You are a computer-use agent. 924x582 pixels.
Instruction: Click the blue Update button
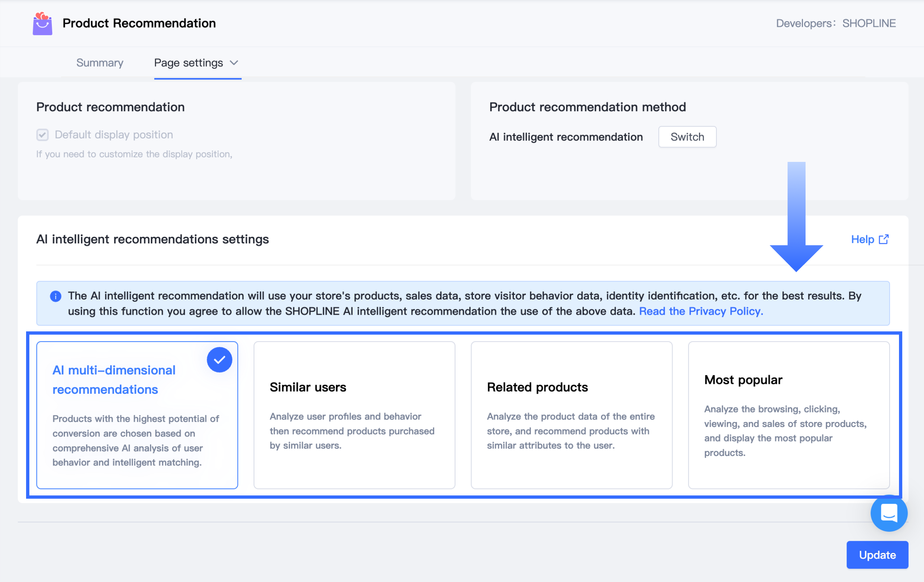[x=877, y=554]
